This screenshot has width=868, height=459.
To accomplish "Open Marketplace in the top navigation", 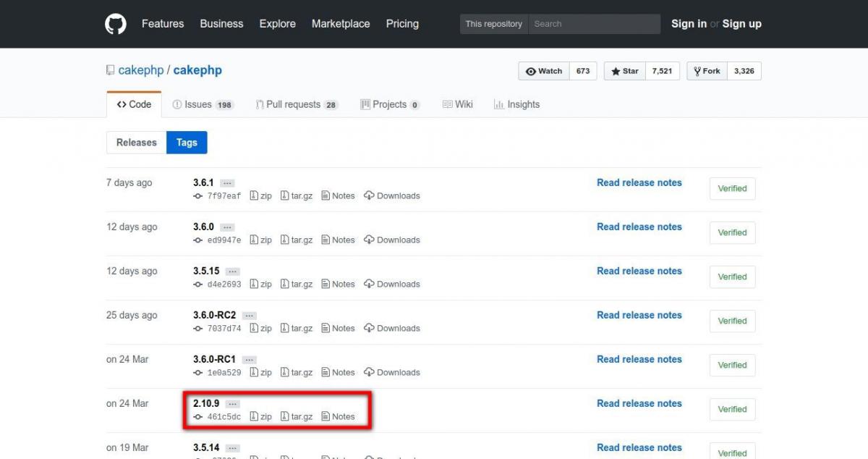I will (x=341, y=24).
